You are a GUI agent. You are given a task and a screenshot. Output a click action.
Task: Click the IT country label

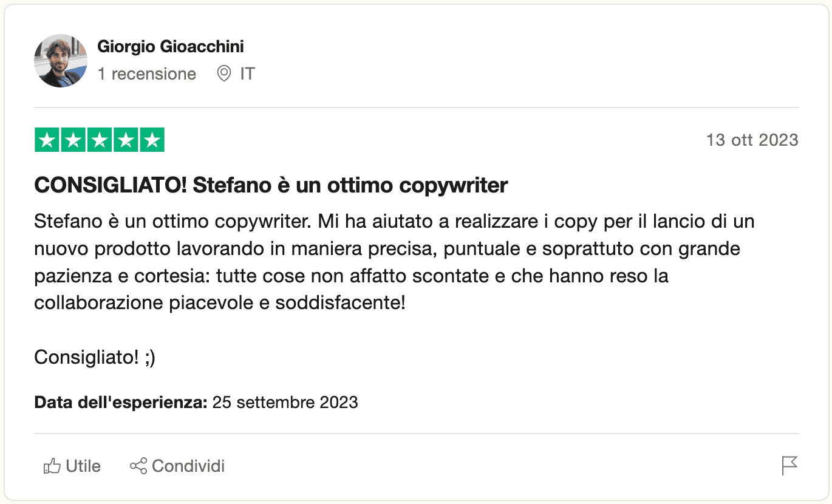coord(247,74)
